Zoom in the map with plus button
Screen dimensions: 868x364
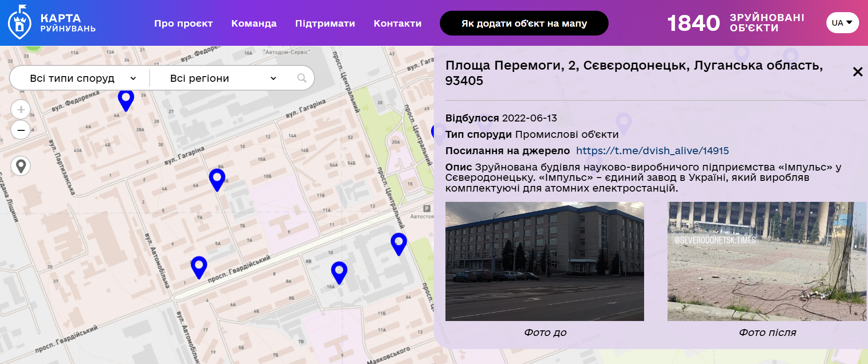(21, 110)
